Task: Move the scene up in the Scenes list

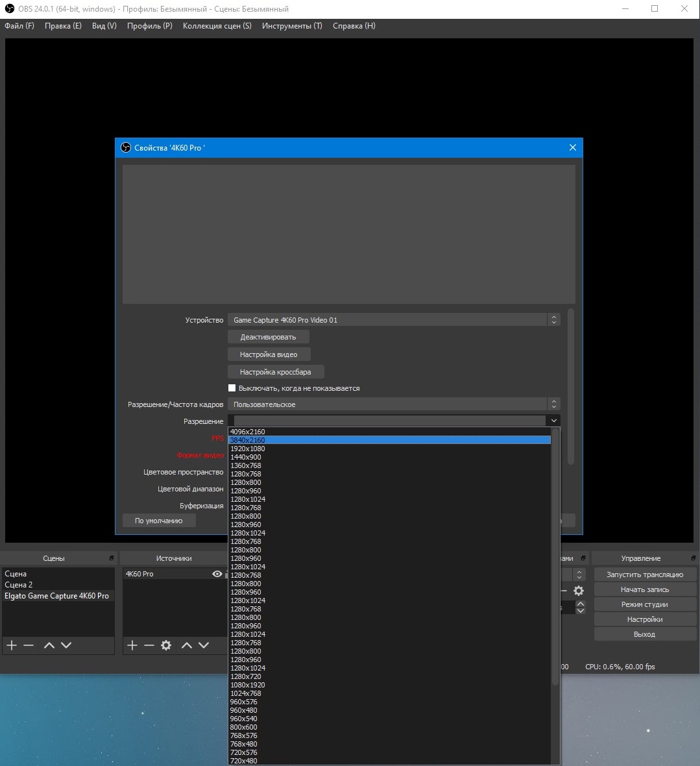Action: pos(49,645)
